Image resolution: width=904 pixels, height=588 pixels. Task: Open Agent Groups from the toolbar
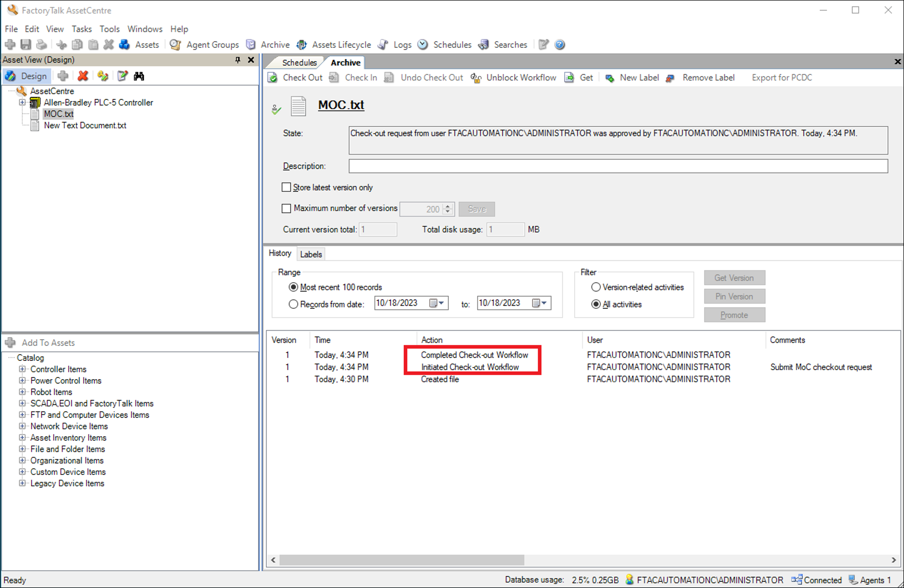point(204,45)
